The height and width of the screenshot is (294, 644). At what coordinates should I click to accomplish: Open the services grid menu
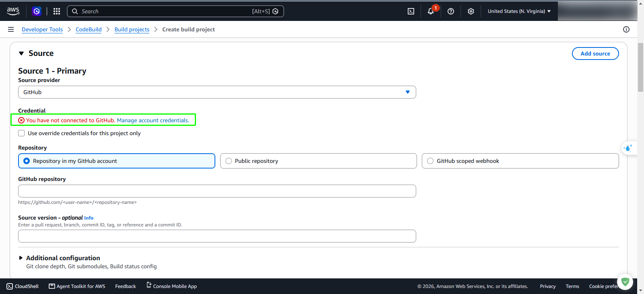pos(57,11)
